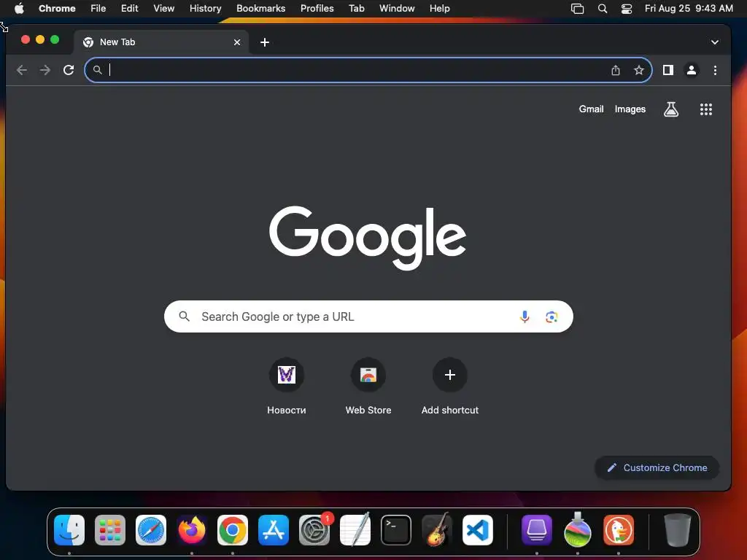Screen dimensions: 747x560
Task: Open Finder from the Dock
Action: (69, 530)
